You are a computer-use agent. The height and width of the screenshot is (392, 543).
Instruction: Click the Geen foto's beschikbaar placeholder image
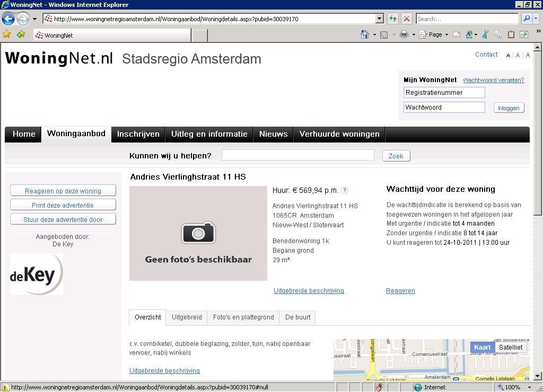click(198, 233)
